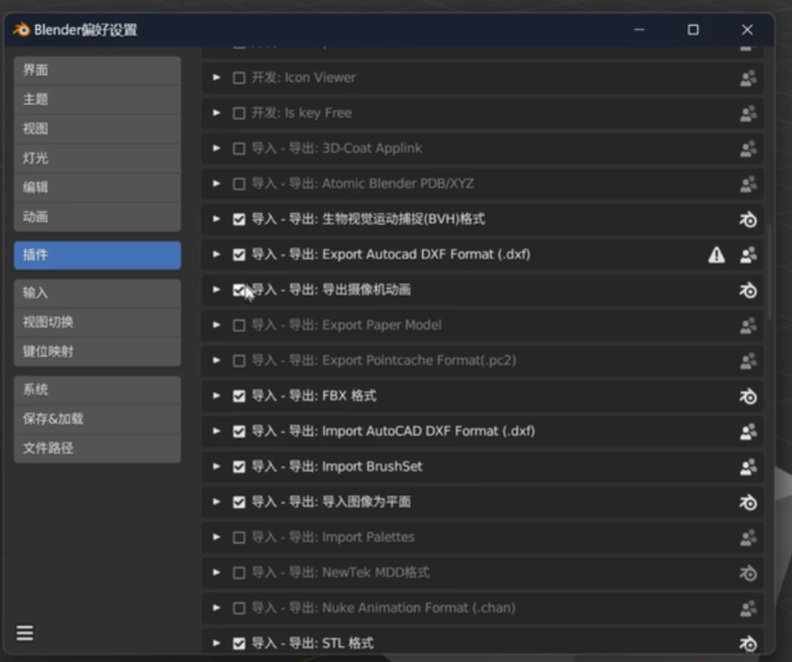Open the 视图 preferences section
The height and width of the screenshot is (662, 792).
coord(97,129)
